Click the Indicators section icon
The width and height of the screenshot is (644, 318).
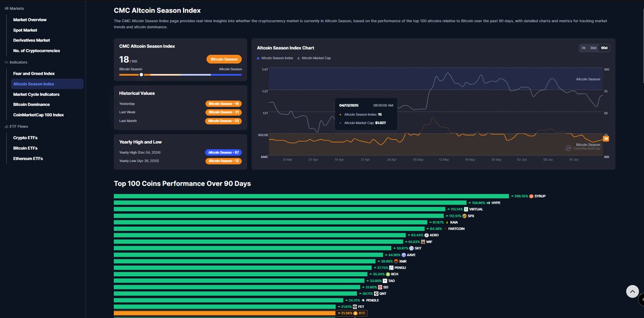5,63
